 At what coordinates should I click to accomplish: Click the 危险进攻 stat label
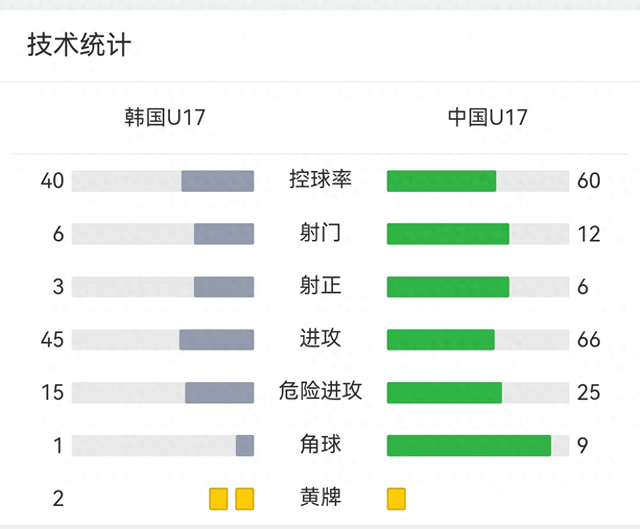coord(320,391)
